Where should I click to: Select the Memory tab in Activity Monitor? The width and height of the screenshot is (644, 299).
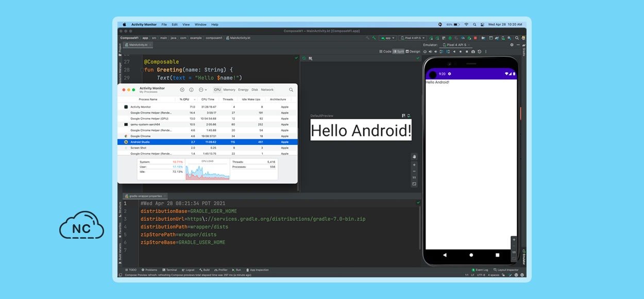click(x=229, y=90)
